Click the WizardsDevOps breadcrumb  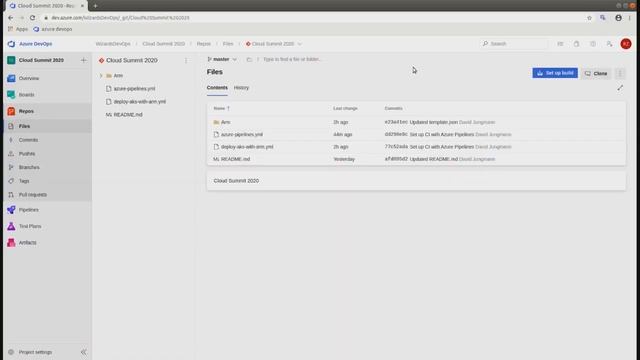113,44
